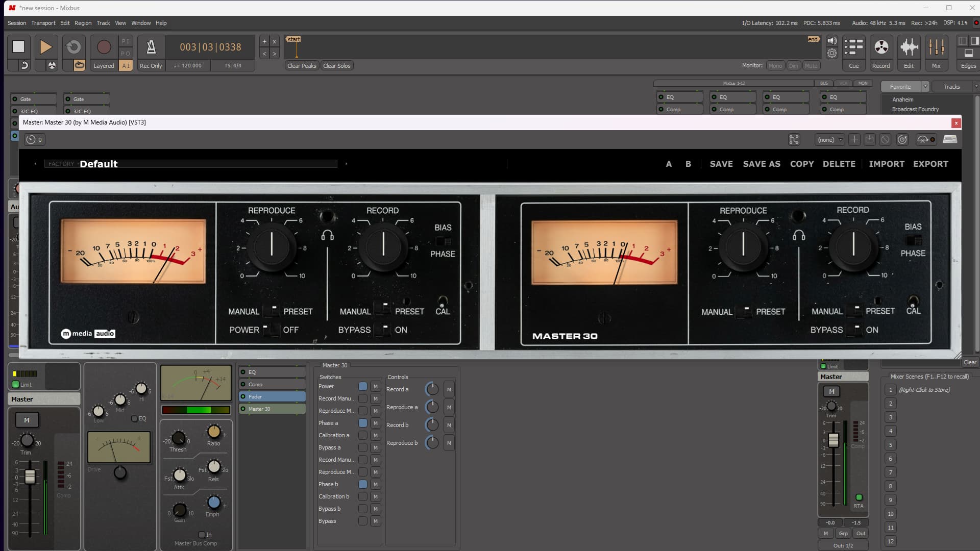Click the 003|03|0338 position clock
The image size is (980, 551).
210,47
